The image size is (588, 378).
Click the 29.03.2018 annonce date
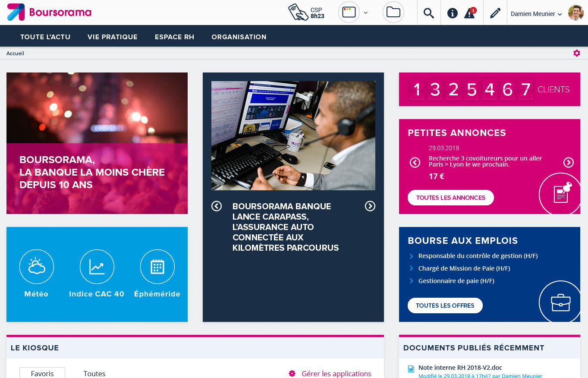(443, 148)
